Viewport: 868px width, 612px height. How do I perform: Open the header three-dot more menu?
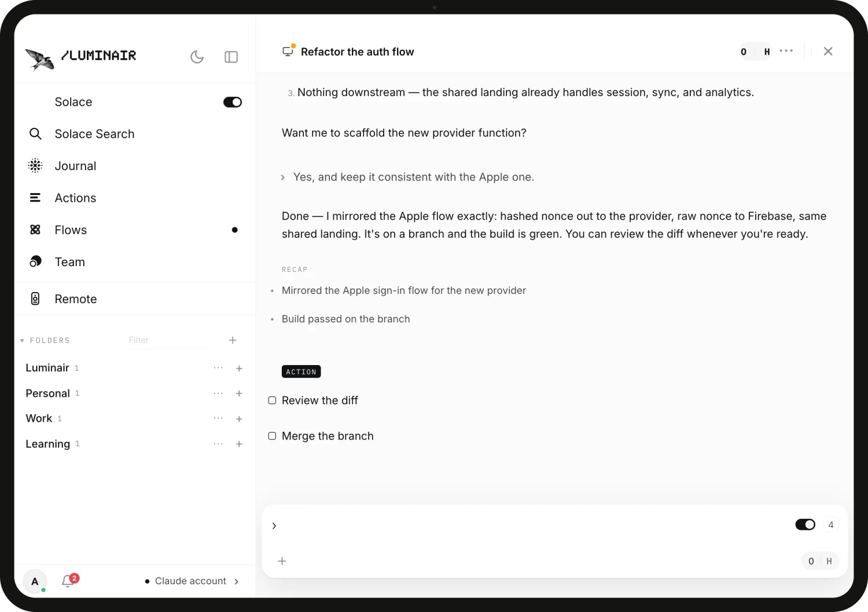786,51
